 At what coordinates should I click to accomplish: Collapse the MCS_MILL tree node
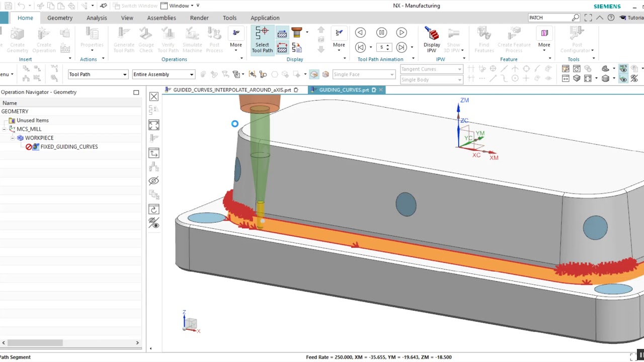5,129
